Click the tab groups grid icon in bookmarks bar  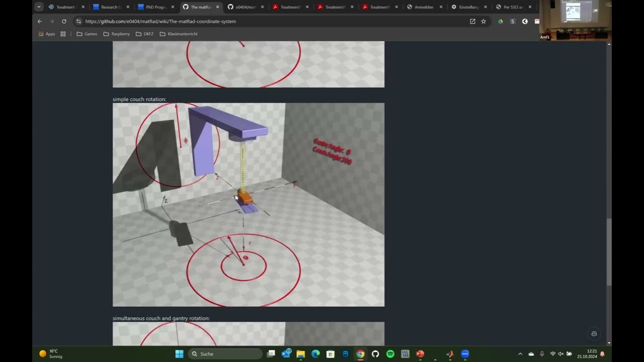pyautogui.click(x=63, y=34)
